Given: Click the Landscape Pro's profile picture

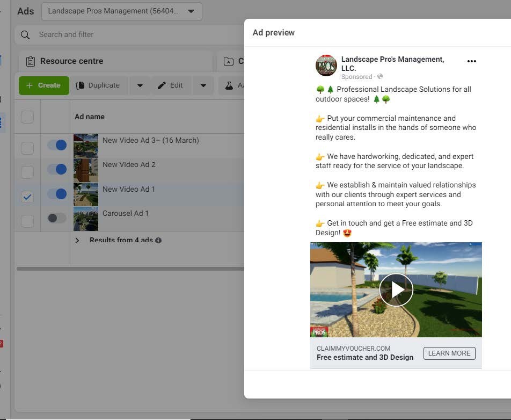Looking at the screenshot, I should pos(326,66).
